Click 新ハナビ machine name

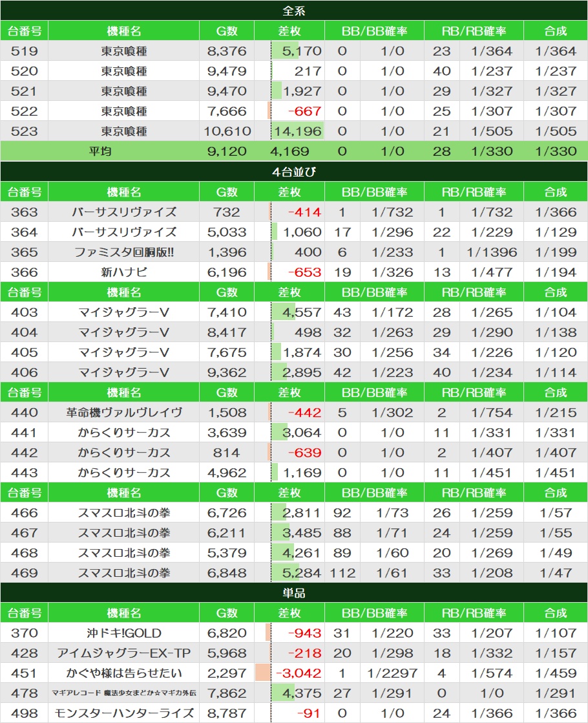point(124,272)
